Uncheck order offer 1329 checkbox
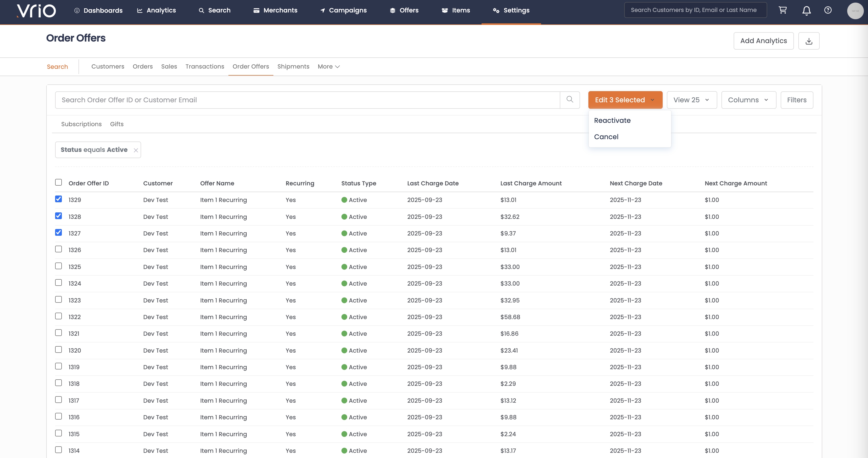The height and width of the screenshot is (458, 868). pos(59,199)
